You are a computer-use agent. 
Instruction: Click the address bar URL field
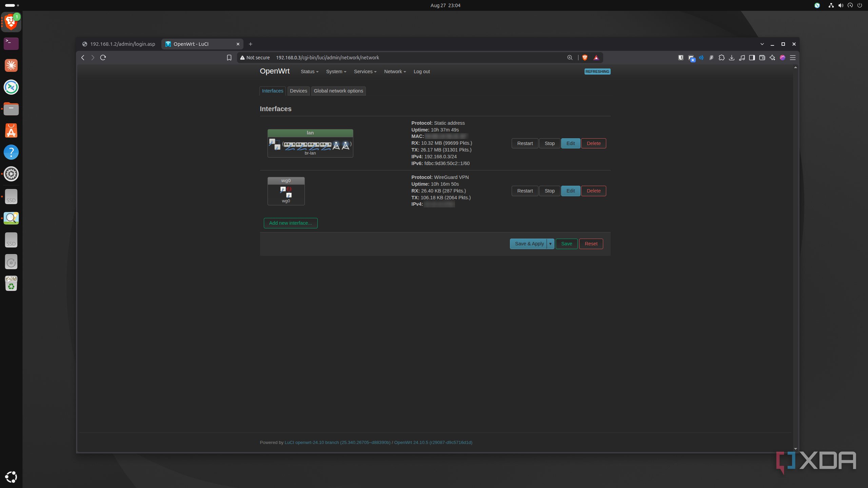click(419, 58)
